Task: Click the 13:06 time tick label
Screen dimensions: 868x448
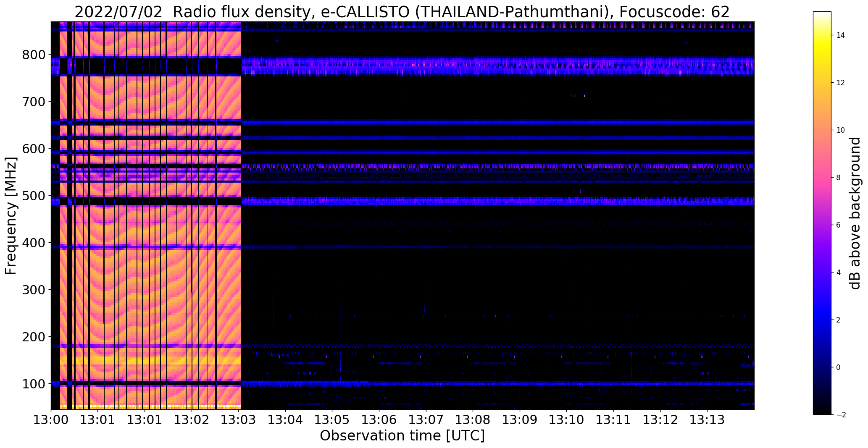Action: tap(379, 419)
